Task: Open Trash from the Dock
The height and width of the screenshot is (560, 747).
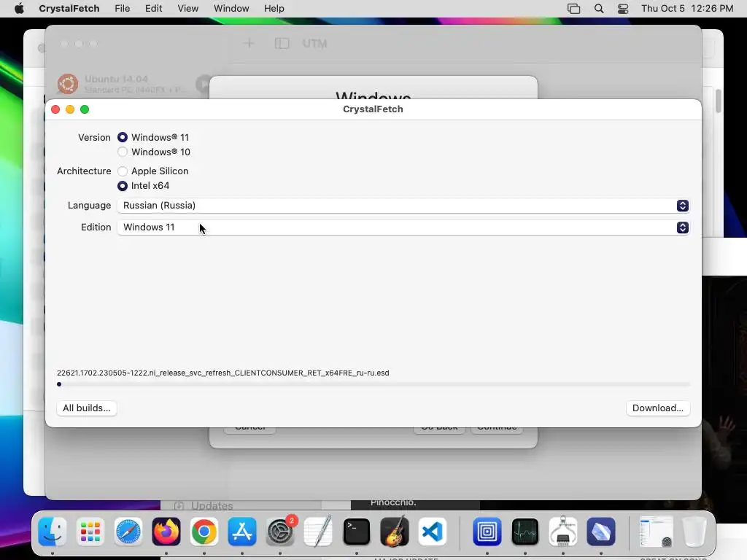Action: 694,532
